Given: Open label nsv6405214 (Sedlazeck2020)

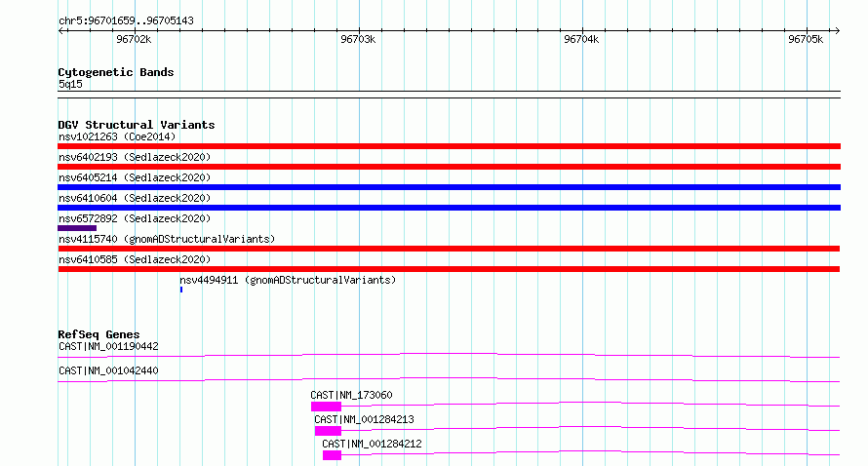Looking at the screenshot, I should pos(135,177).
